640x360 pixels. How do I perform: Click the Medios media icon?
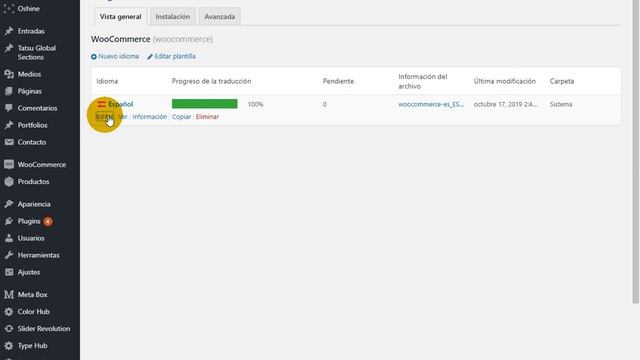pyautogui.click(x=9, y=74)
